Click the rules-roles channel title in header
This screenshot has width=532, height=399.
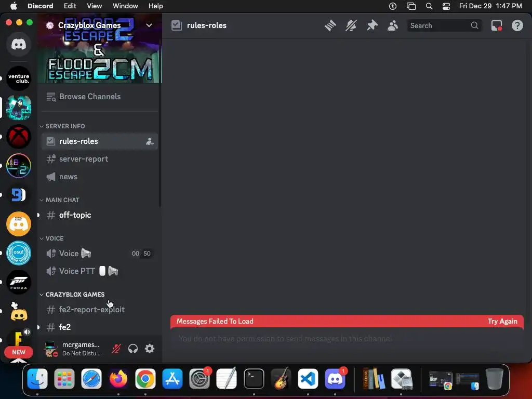click(207, 25)
